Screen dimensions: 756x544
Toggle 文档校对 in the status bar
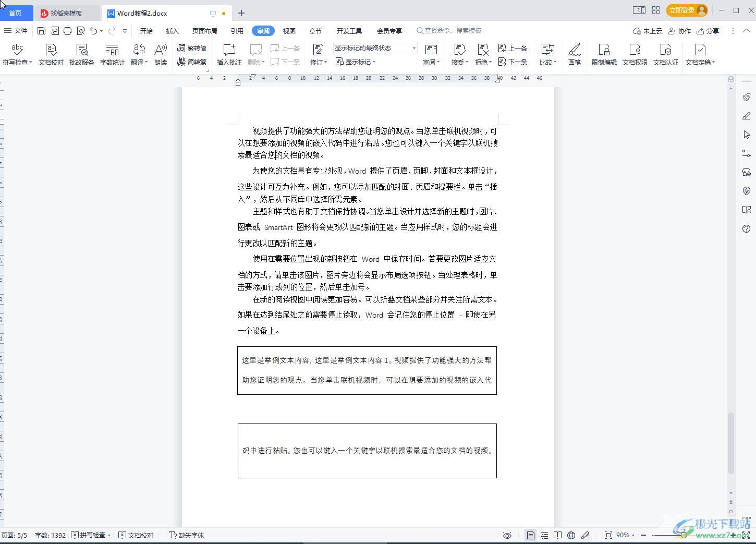point(136,535)
